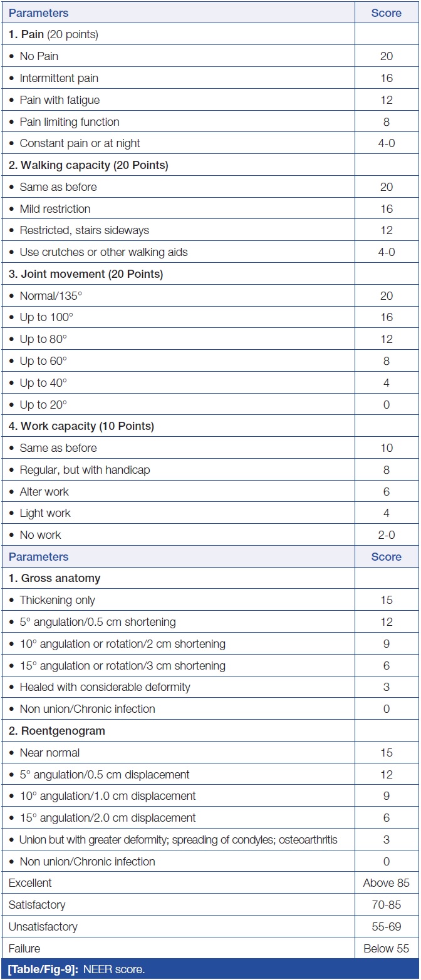Viewport: 421px width, 980px height.
Task: Click the 'Intermittent pain' text
Action: point(59,78)
